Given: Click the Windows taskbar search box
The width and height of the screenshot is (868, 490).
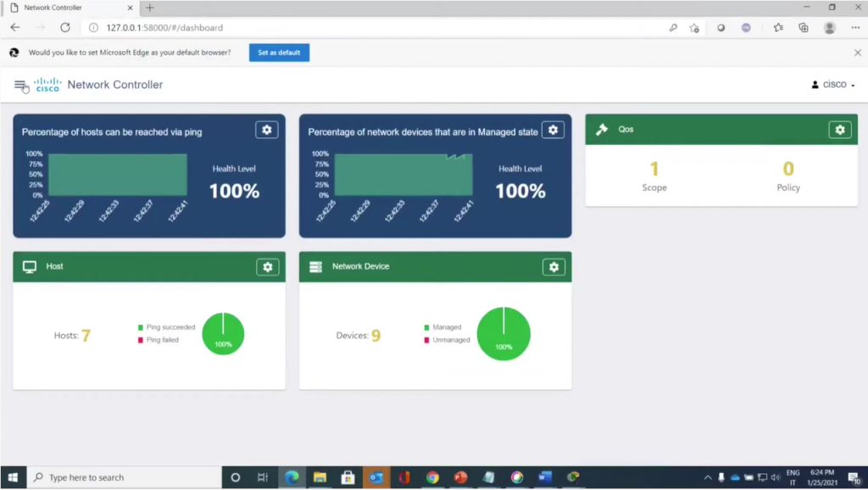Looking at the screenshot, I should (x=124, y=477).
